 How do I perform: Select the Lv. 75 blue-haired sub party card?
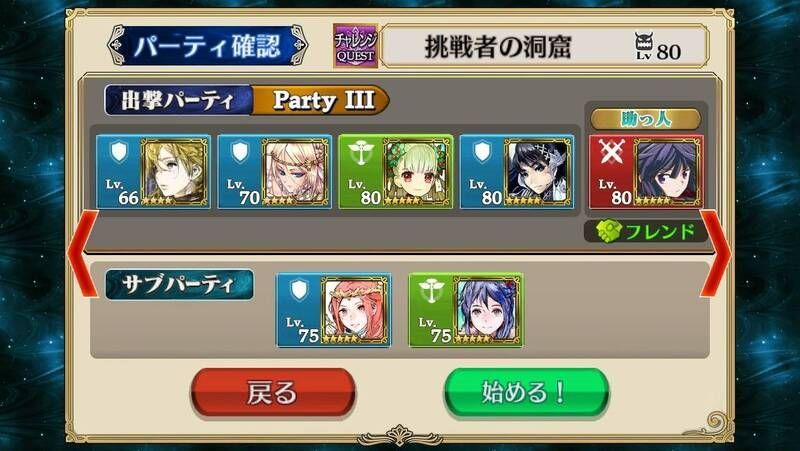point(466,310)
